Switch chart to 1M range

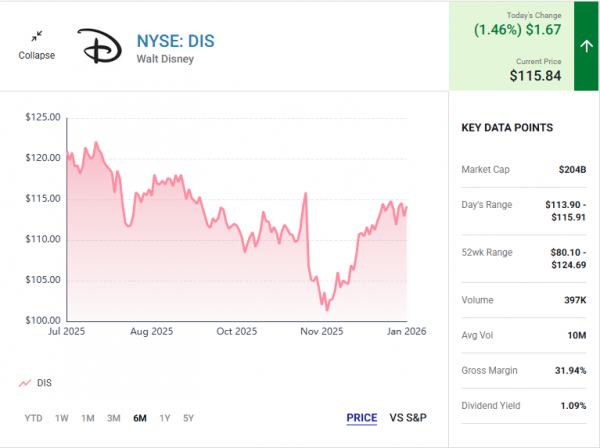pos(88,418)
